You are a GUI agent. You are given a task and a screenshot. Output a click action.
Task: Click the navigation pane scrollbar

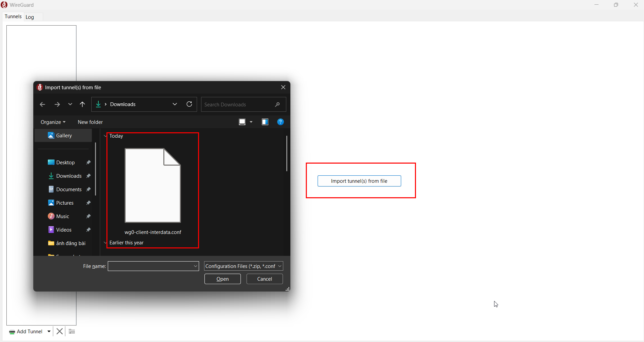click(x=96, y=169)
